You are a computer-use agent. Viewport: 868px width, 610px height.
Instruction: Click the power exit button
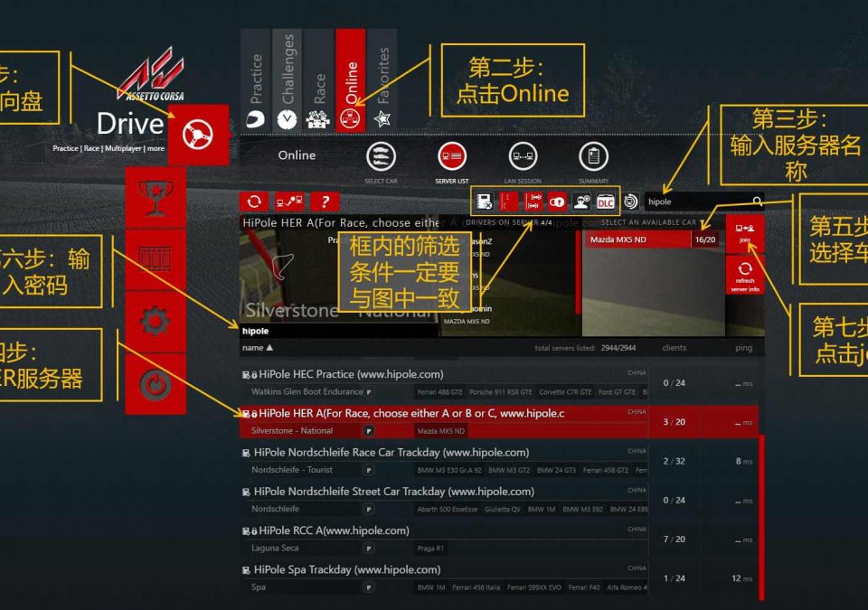(x=156, y=384)
